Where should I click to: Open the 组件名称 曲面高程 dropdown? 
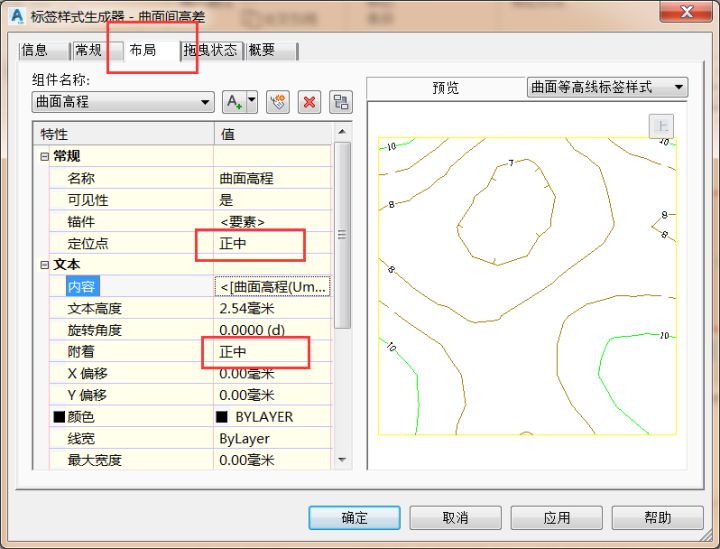pos(123,101)
